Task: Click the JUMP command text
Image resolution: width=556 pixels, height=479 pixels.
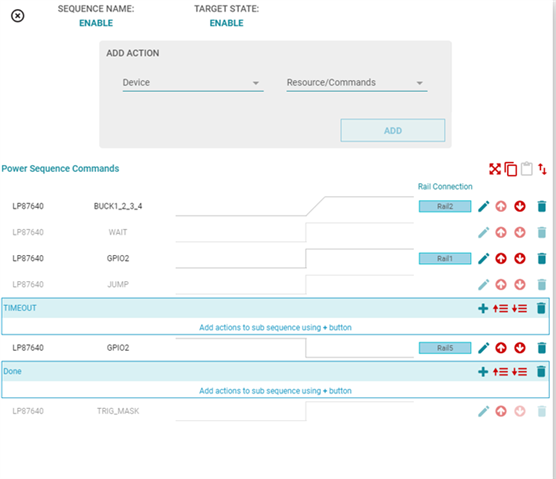Action: (118, 284)
